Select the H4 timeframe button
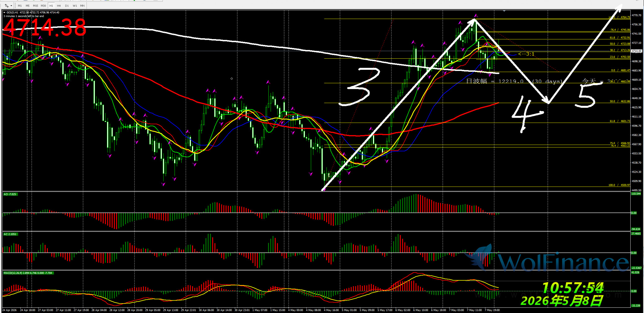 click(59, 6)
